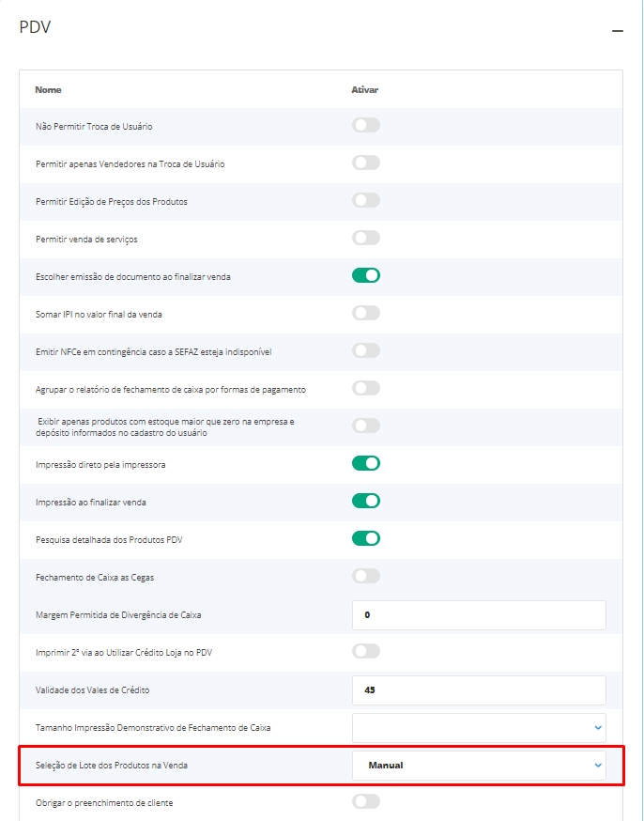Enable Permitir Edição de Preços dos Produtos
This screenshot has height=821, width=644.
tap(366, 200)
